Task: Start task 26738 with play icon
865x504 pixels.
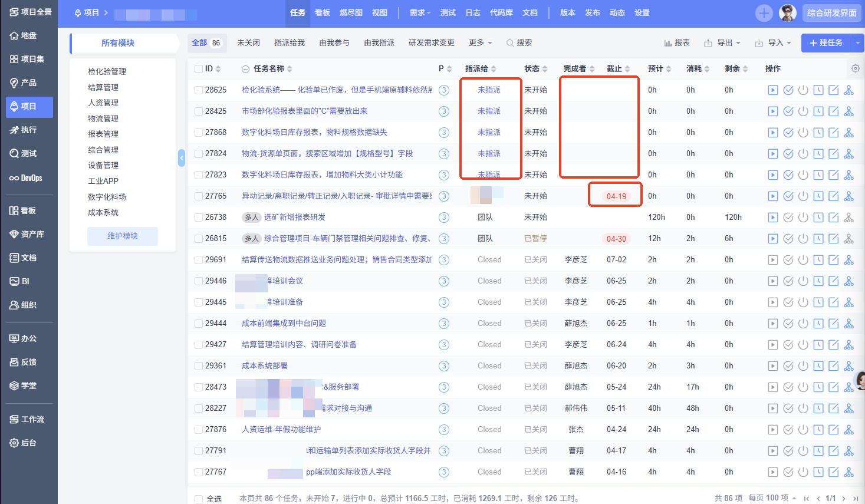Action: coord(773,218)
